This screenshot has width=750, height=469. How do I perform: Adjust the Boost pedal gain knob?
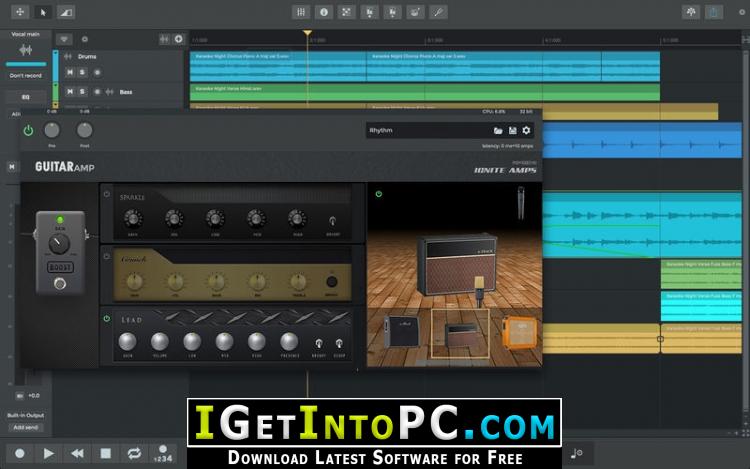coord(59,244)
